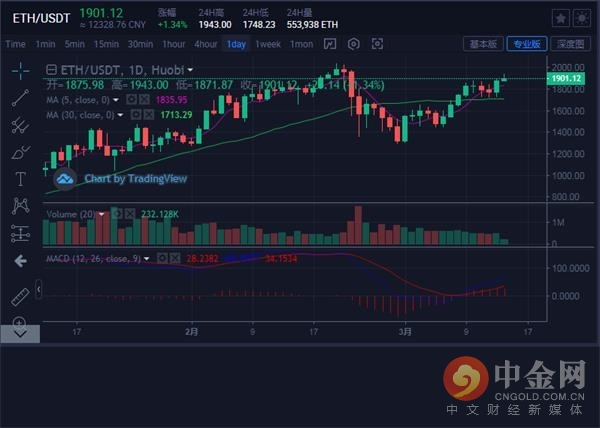Click the 2月 date axis label

point(191,332)
